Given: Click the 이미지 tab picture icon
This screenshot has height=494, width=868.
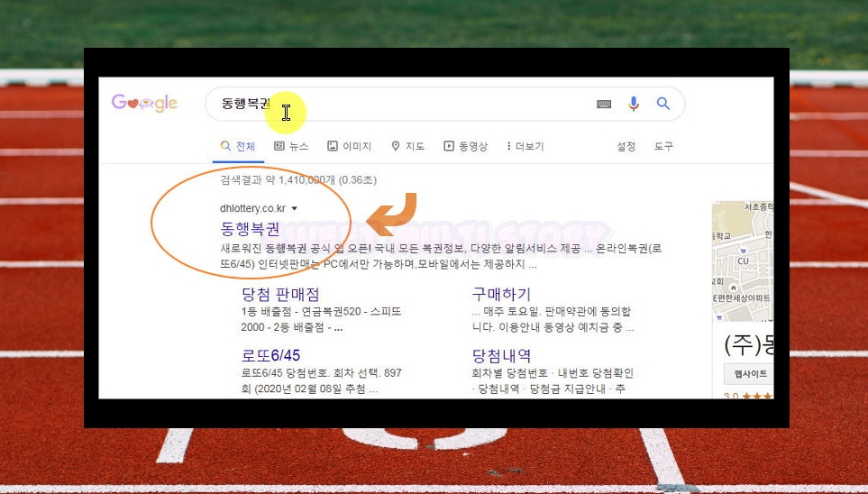Looking at the screenshot, I should tap(332, 146).
